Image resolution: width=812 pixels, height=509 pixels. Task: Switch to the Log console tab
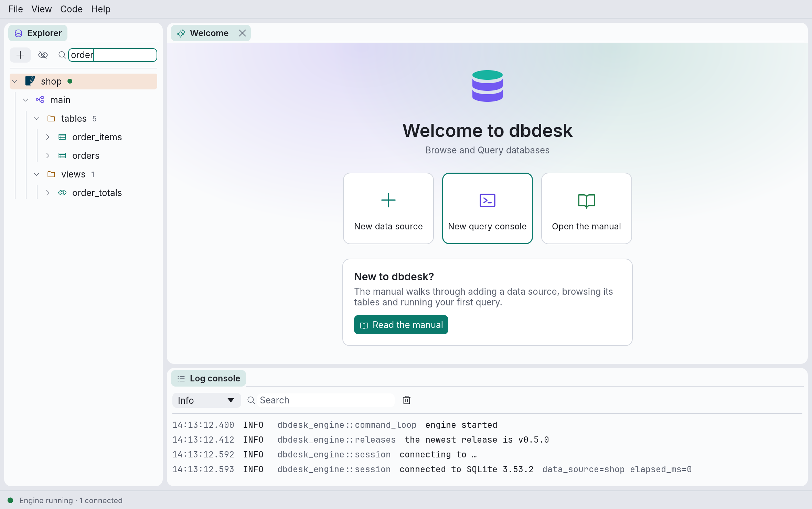pos(209,378)
